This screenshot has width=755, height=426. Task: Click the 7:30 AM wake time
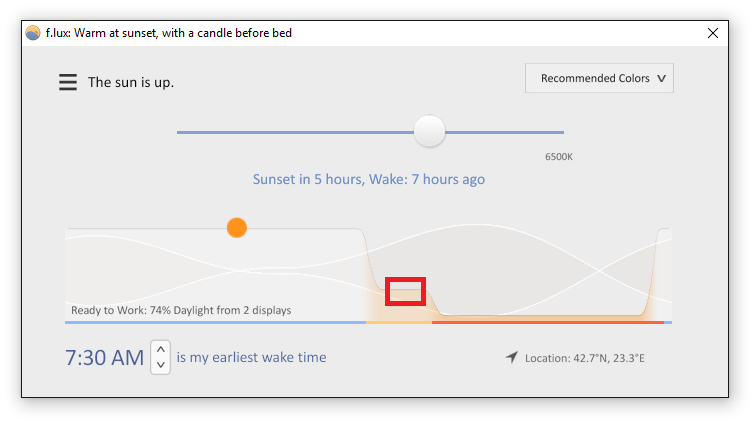point(104,358)
